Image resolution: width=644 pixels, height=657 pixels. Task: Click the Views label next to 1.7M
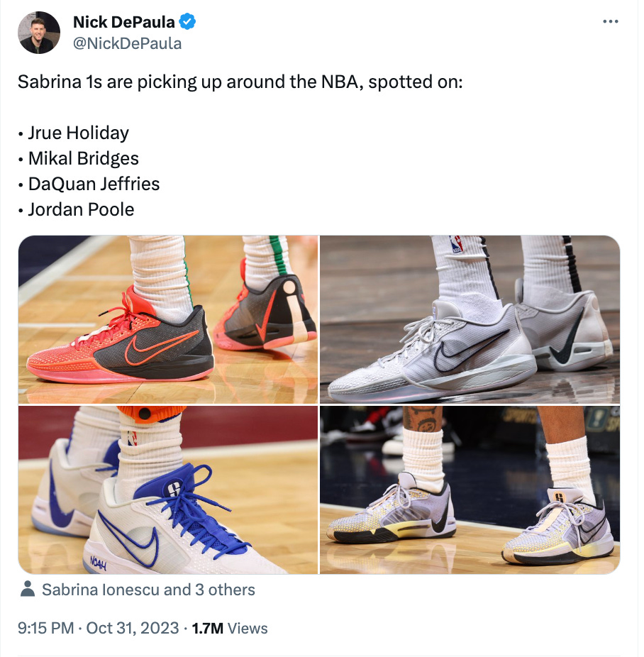pos(248,628)
